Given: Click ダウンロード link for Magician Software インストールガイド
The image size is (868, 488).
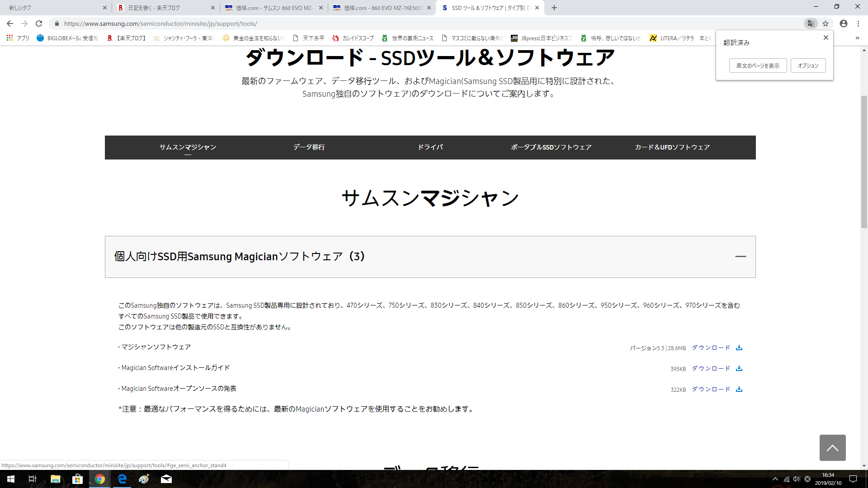Looking at the screenshot, I should (x=711, y=368).
